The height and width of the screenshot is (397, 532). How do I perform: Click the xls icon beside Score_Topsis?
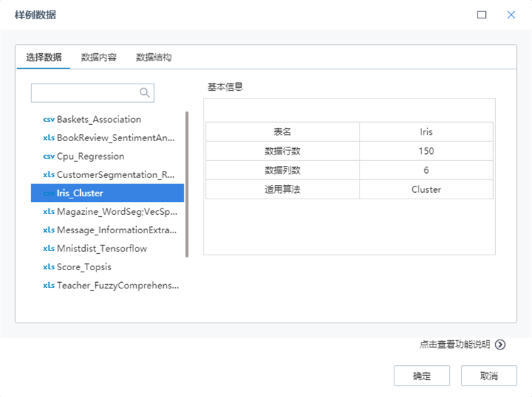(48, 267)
